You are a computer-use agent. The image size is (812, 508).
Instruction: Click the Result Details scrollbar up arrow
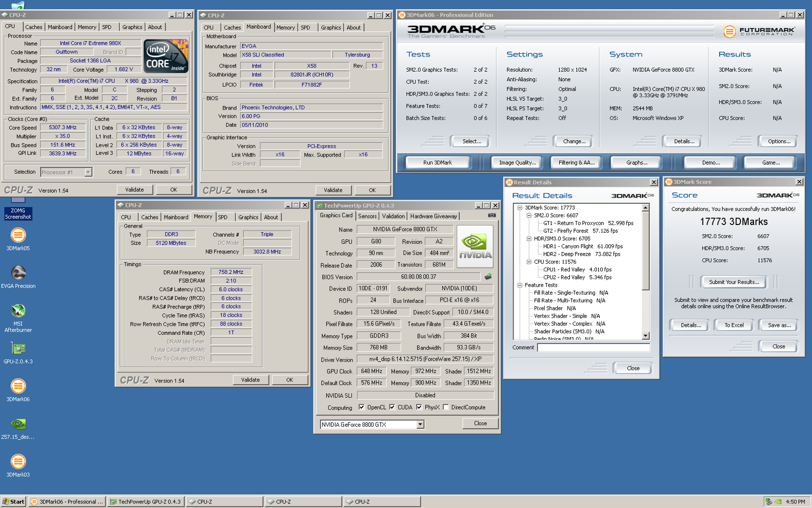pos(646,208)
